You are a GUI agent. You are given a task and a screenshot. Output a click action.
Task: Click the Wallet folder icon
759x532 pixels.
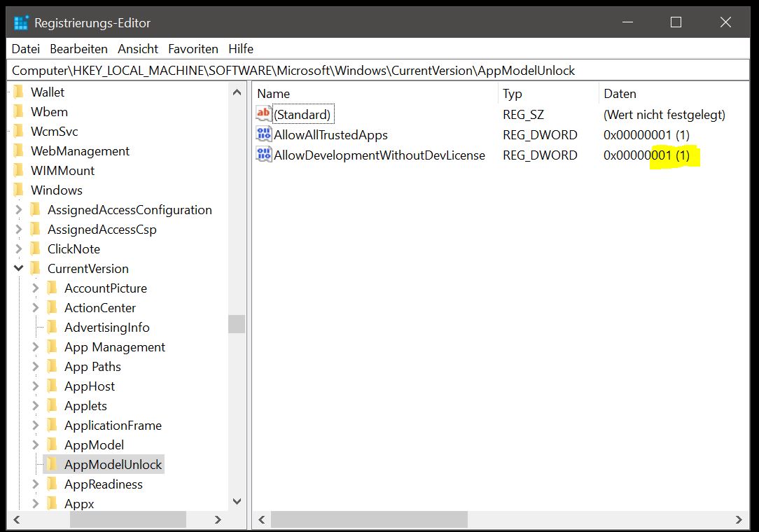tap(19, 92)
